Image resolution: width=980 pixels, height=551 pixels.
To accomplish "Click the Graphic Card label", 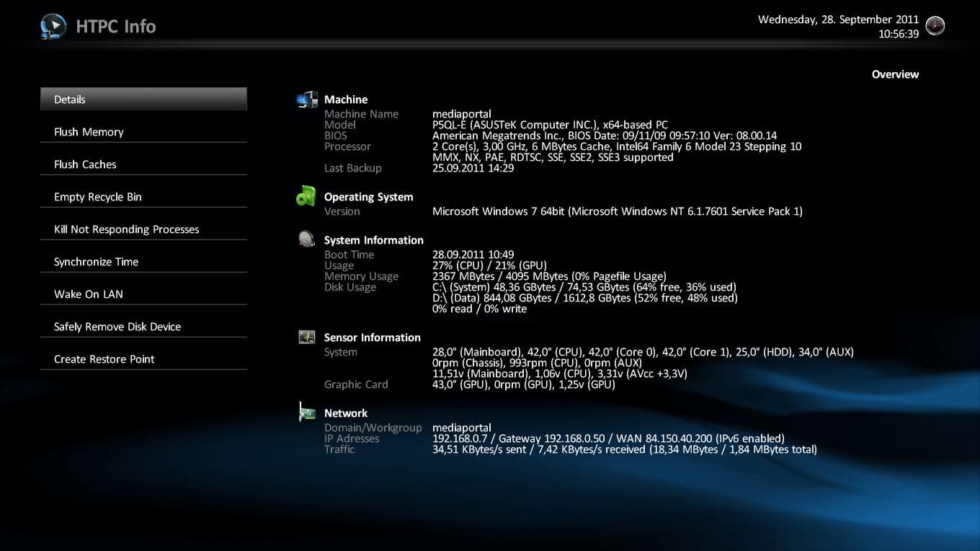I will tap(356, 384).
